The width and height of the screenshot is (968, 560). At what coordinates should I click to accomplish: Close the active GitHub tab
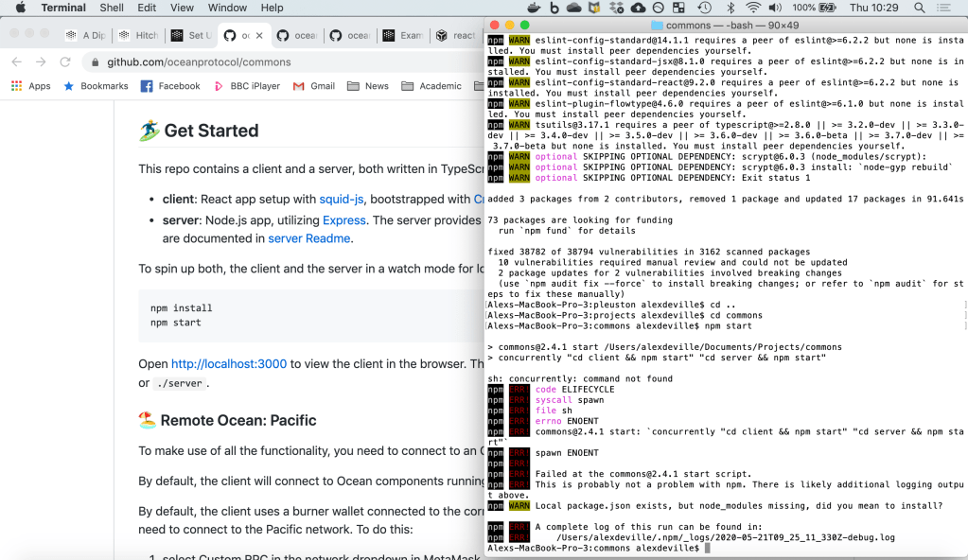click(258, 36)
